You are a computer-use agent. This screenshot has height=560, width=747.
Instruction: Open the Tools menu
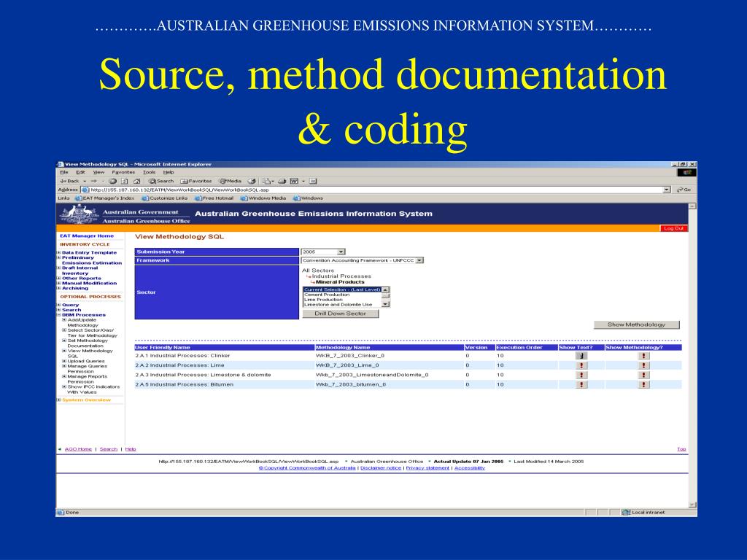tap(149, 172)
